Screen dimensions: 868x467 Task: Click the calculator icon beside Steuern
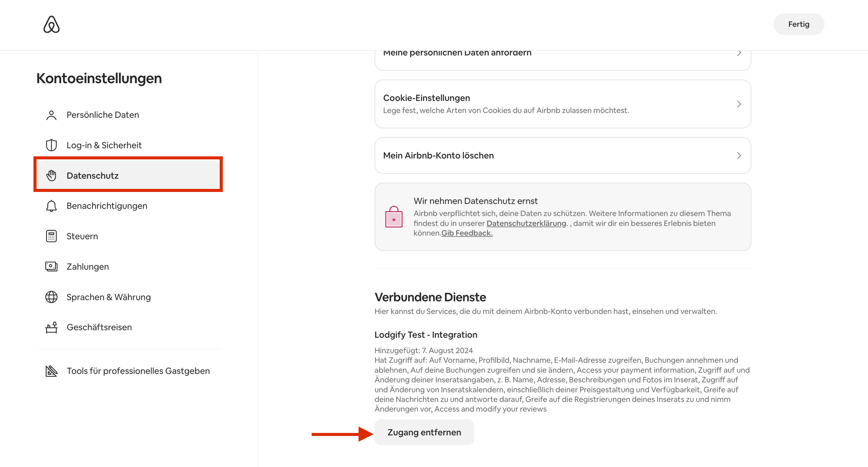51,236
